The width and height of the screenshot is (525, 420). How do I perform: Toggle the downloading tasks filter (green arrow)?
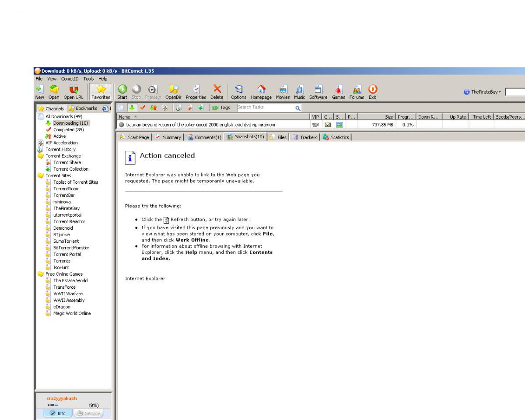pos(132,108)
